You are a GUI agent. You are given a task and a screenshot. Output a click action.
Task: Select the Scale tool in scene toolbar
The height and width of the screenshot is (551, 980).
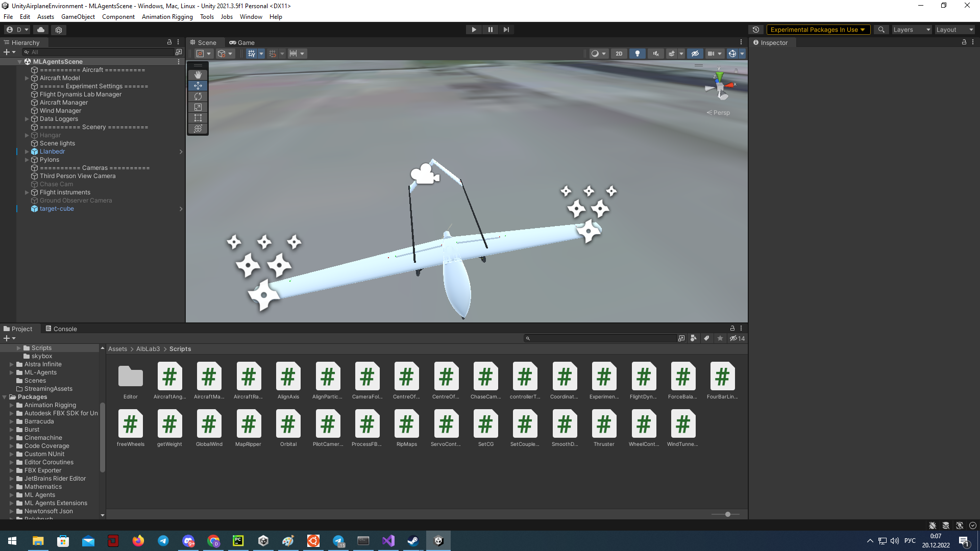198,107
